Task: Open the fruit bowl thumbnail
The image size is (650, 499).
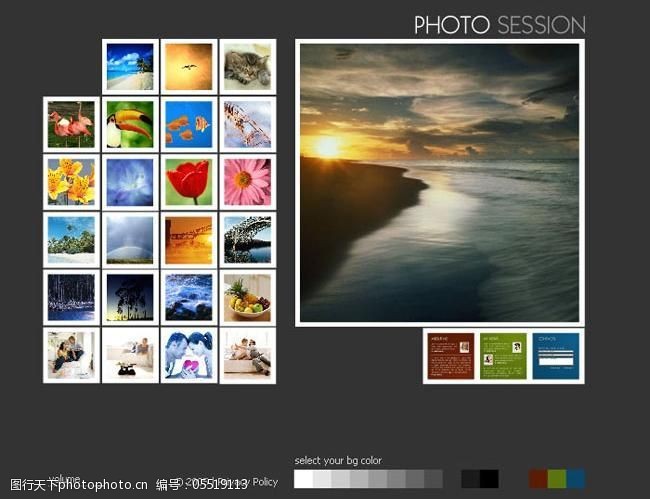Action: [247, 297]
